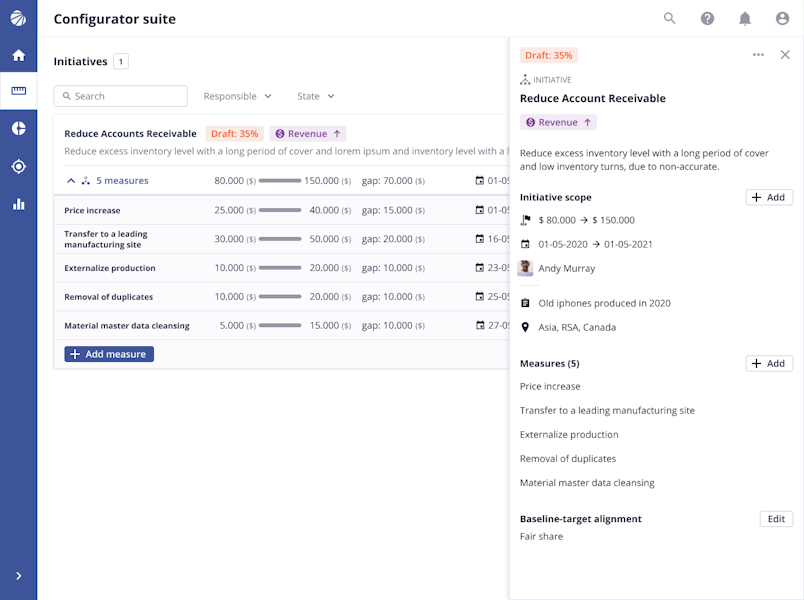Open the bar chart sidebar icon

pyautogui.click(x=18, y=204)
